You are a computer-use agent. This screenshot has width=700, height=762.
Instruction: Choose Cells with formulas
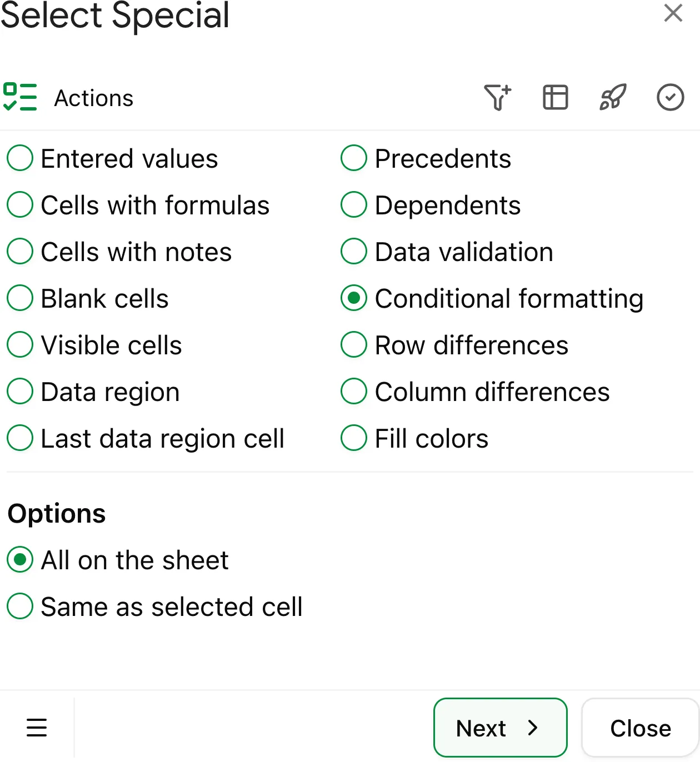coord(19,204)
